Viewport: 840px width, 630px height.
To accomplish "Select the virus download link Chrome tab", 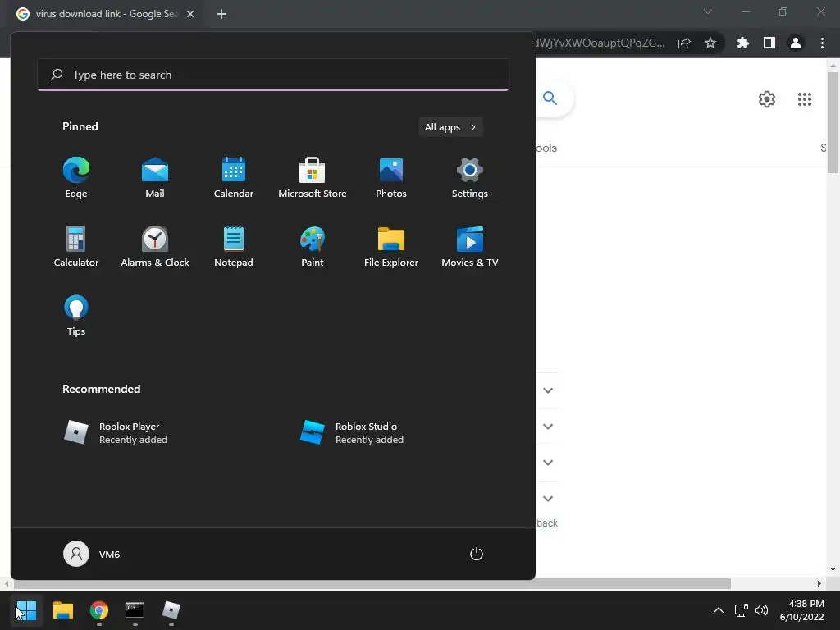I will click(106, 14).
